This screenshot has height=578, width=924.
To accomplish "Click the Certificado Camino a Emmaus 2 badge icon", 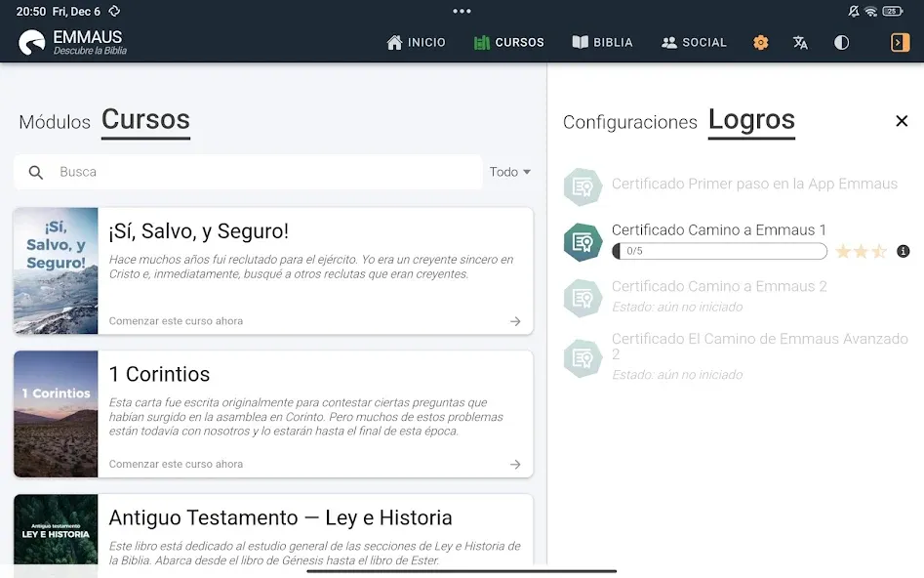I will pos(583,298).
